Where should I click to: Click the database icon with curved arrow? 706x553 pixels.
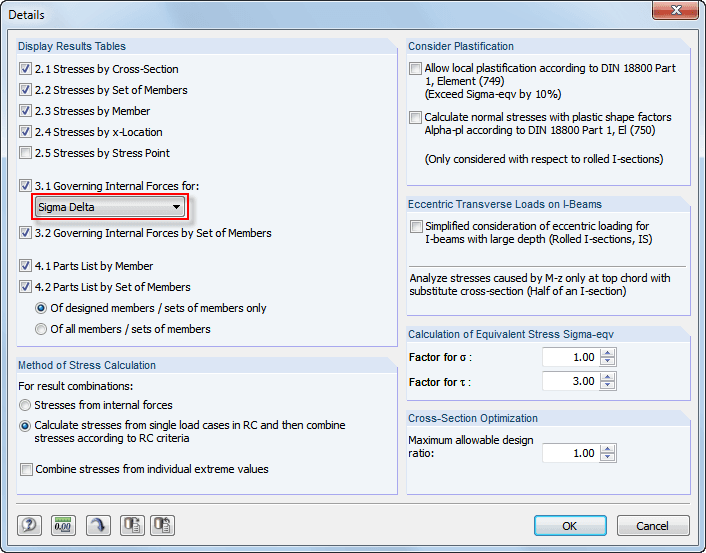(x=163, y=525)
